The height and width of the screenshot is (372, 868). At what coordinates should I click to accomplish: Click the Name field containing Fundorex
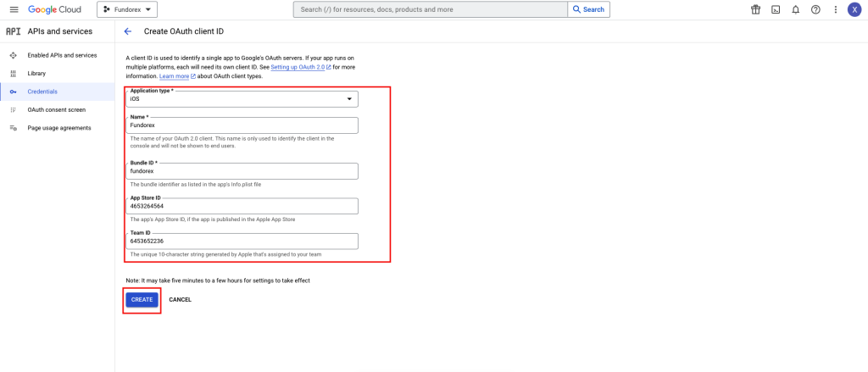[242, 125]
